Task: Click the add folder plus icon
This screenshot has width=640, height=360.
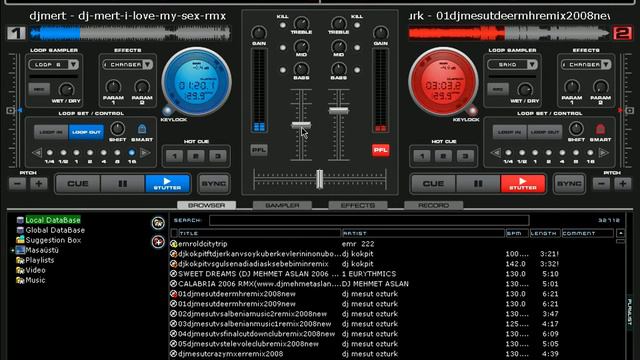Action: tap(158, 242)
